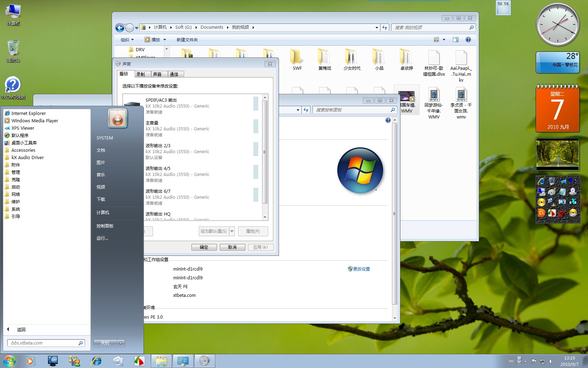
Task: Switch to the Sound dialog taskbar button
Action: tap(204, 361)
